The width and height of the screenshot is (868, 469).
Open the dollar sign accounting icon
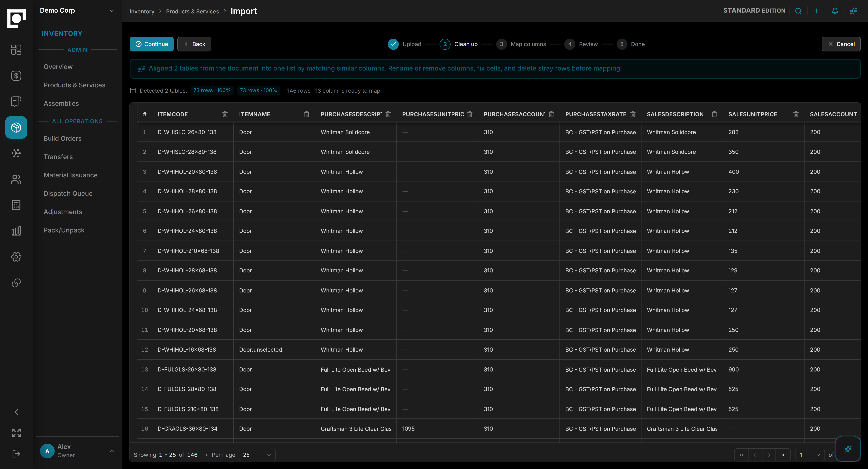point(16,76)
